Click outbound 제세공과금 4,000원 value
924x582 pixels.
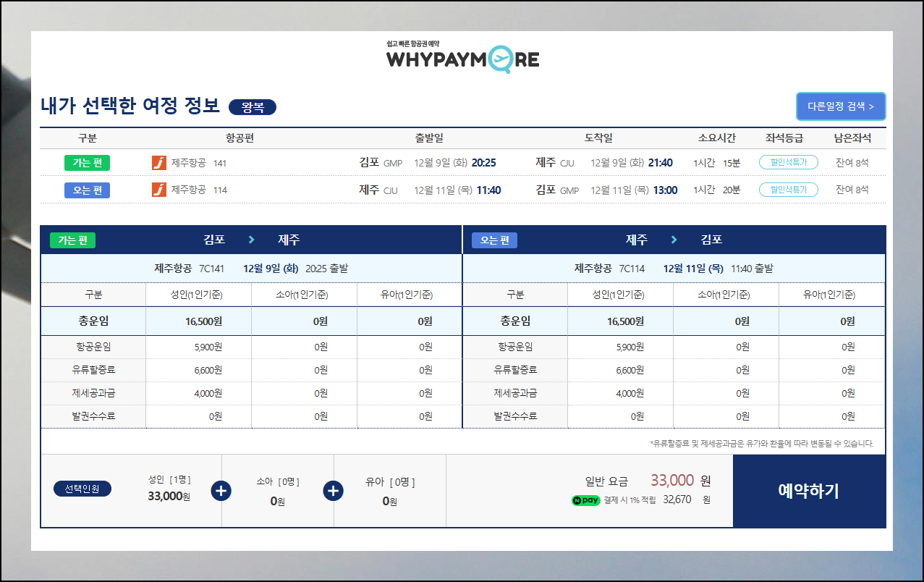tap(208, 393)
